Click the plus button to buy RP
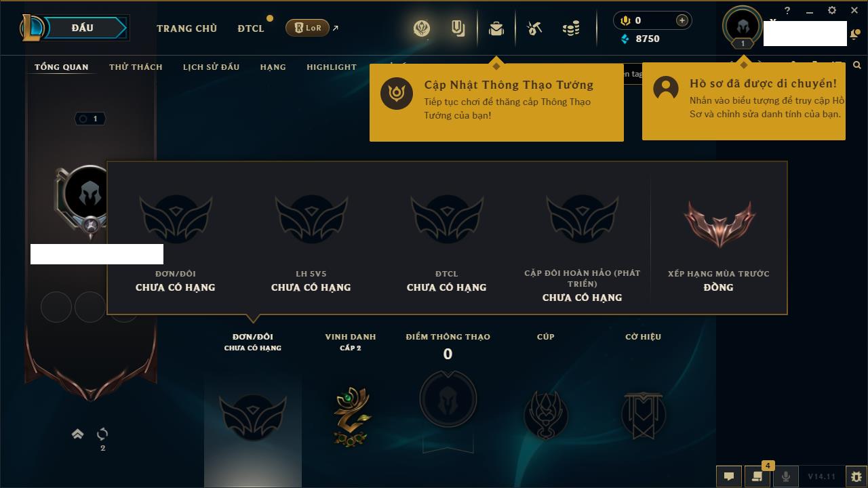 click(682, 20)
